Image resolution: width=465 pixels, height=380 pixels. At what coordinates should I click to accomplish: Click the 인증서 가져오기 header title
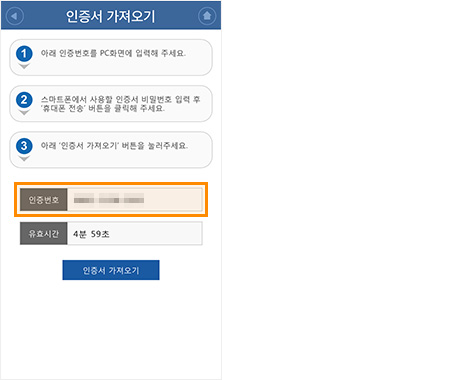[110, 16]
